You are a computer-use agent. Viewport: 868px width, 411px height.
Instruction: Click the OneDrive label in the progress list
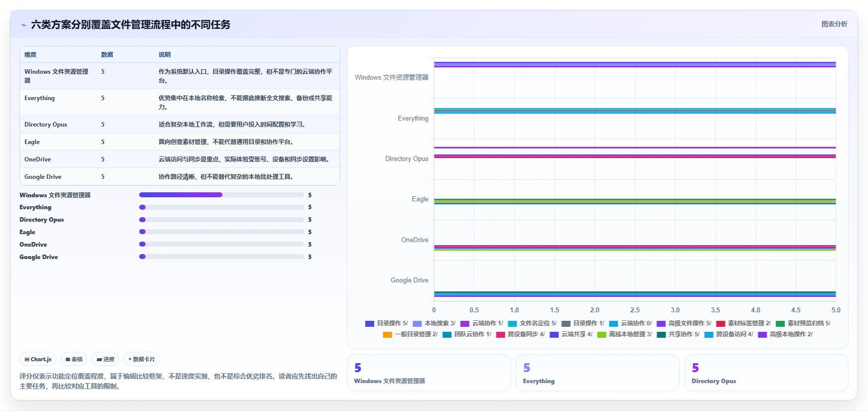point(33,245)
